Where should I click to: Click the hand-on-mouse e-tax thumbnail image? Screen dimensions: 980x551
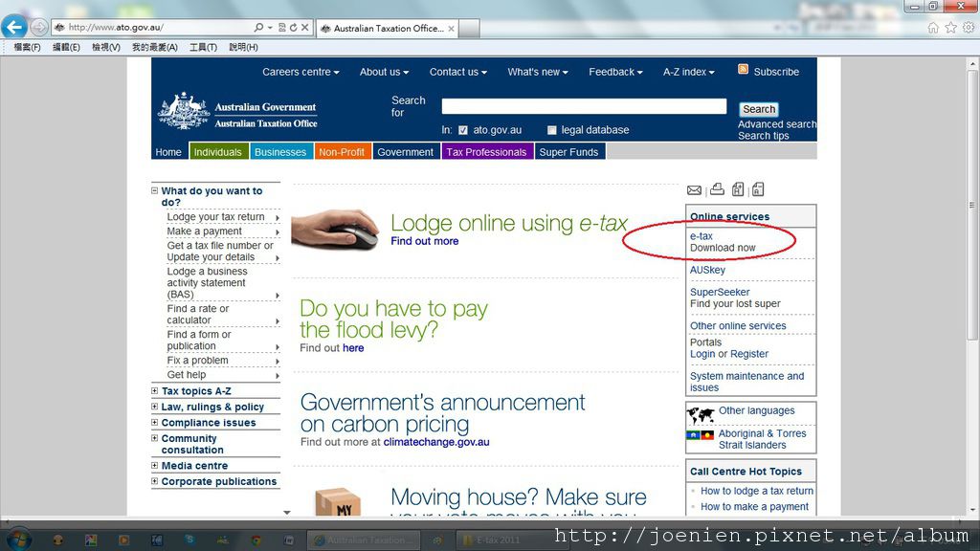point(336,230)
